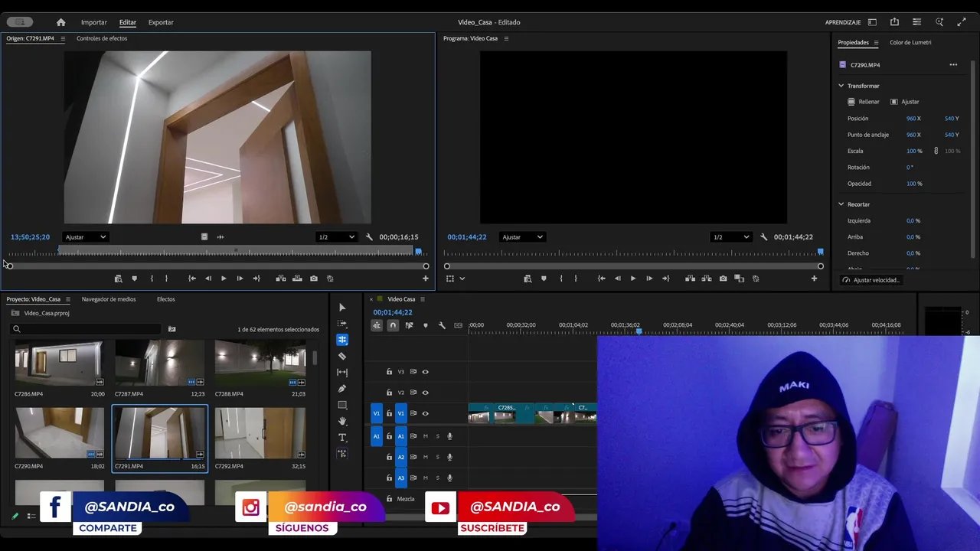Open timeline display settings wrench
Screen dimensions: 980x551
(442, 325)
